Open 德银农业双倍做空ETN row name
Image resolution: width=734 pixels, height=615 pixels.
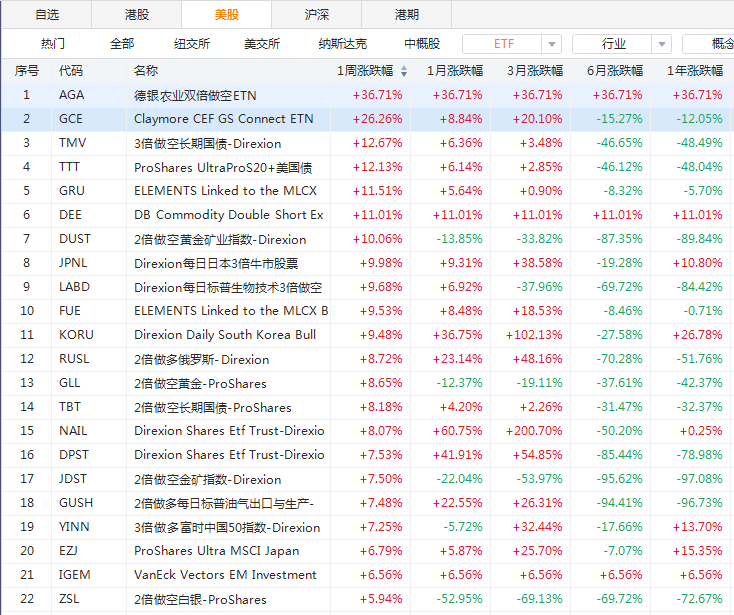coord(195,95)
